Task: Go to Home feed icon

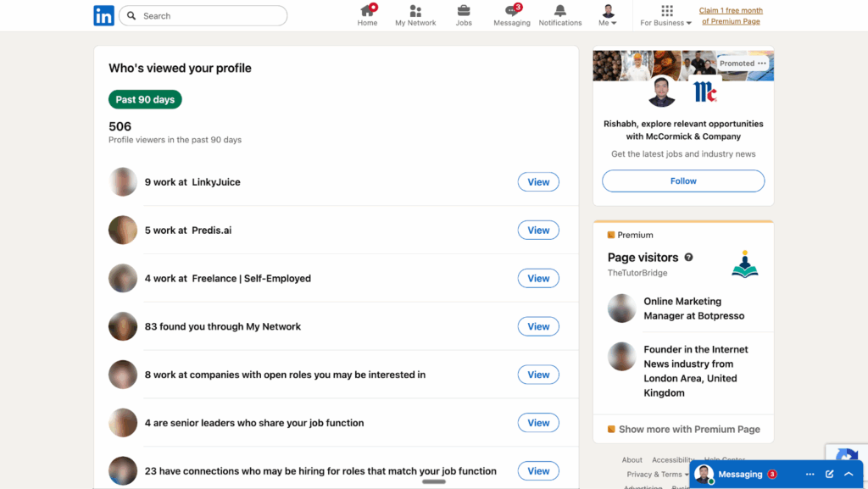Action: [367, 11]
